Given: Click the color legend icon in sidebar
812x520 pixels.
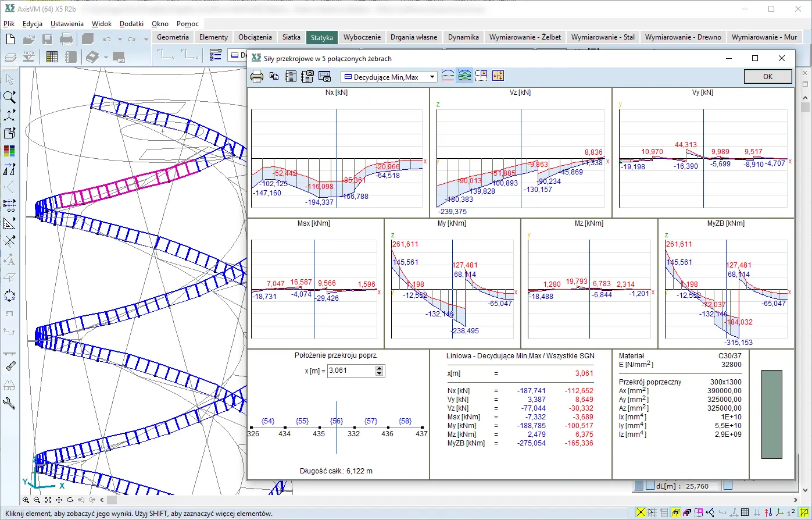Looking at the screenshot, I should [9, 151].
